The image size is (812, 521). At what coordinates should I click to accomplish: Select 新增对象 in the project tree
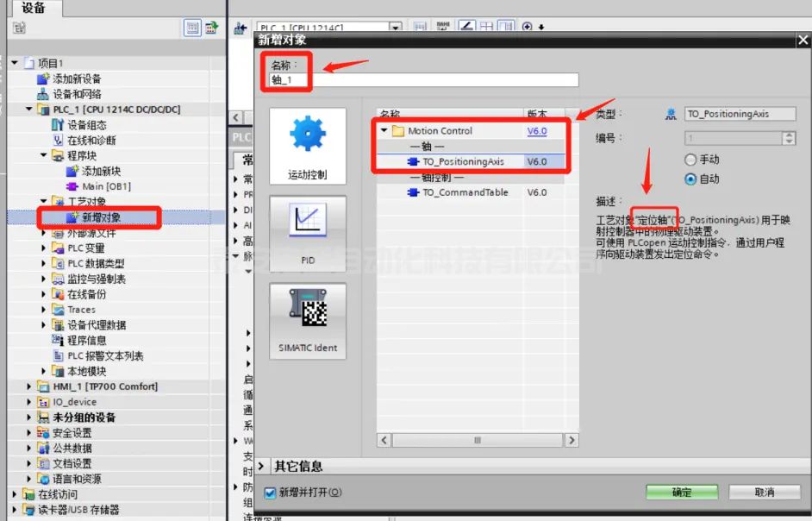101,217
